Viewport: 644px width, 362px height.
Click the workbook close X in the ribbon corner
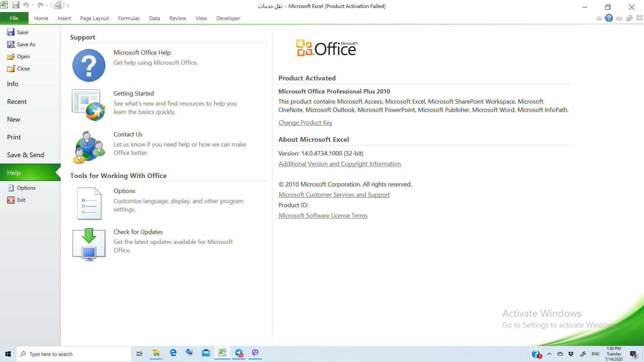639,18
